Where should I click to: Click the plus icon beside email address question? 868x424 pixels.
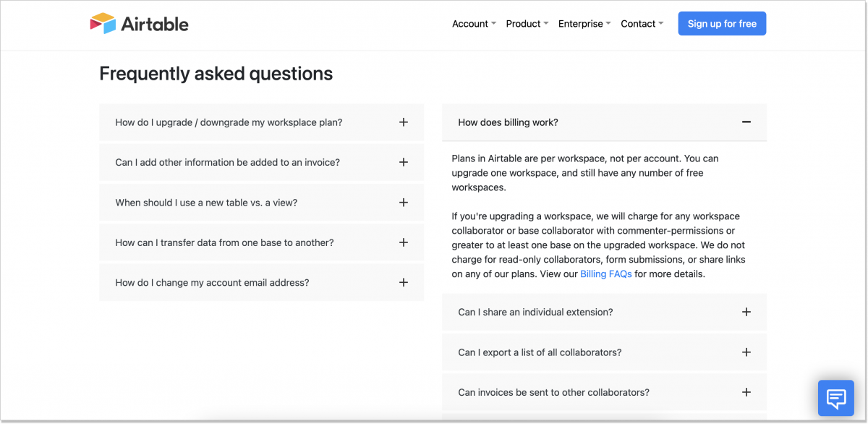pyautogui.click(x=403, y=282)
